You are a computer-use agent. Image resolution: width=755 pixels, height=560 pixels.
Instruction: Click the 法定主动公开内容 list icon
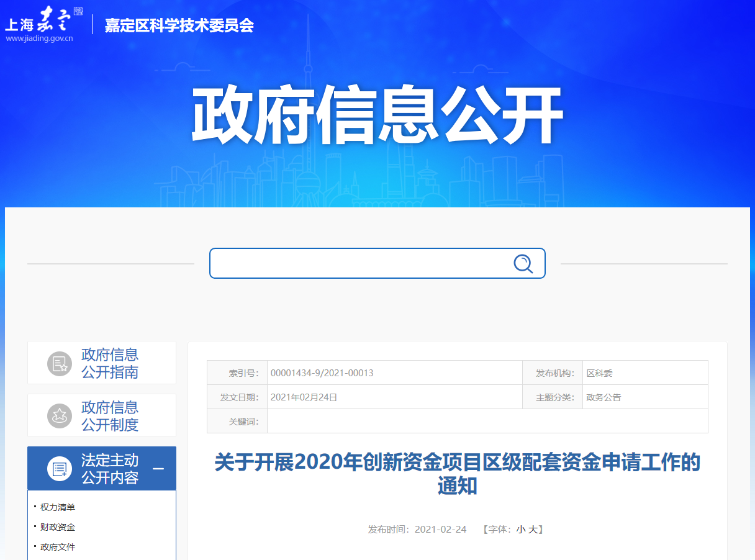pyautogui.click(x=60, y=469)
